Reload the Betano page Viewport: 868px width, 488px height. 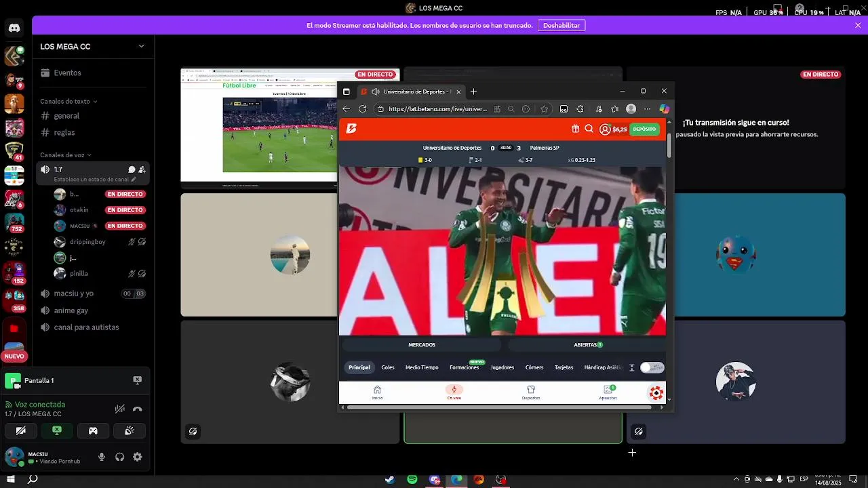tap(363, 108)
